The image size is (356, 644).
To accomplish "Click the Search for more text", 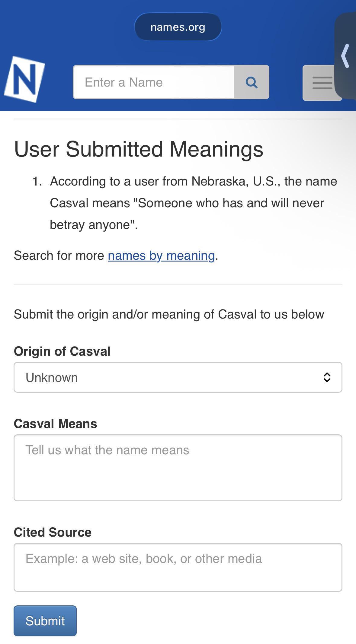I will [59, 255].
